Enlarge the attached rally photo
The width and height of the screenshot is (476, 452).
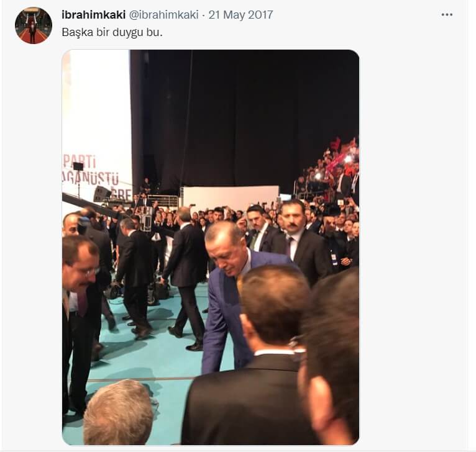tap(211, 247)
